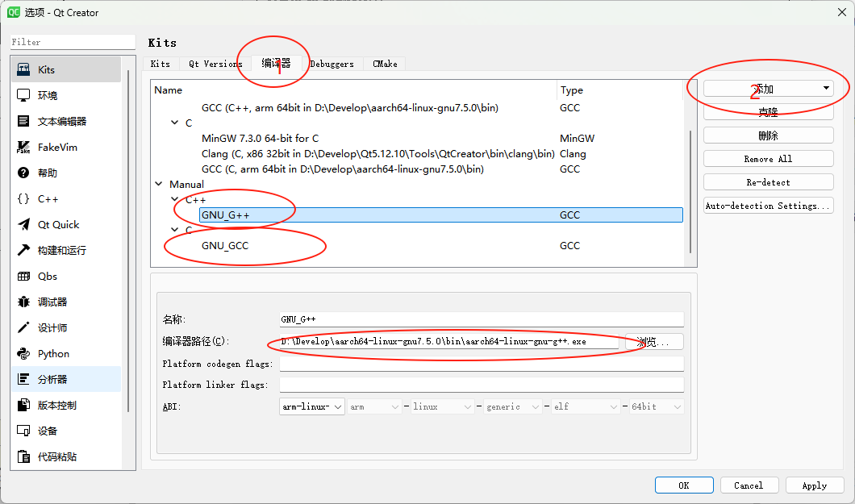Click the 克隆 button
The image size is (855, 504).
click(x=769, y=112)
